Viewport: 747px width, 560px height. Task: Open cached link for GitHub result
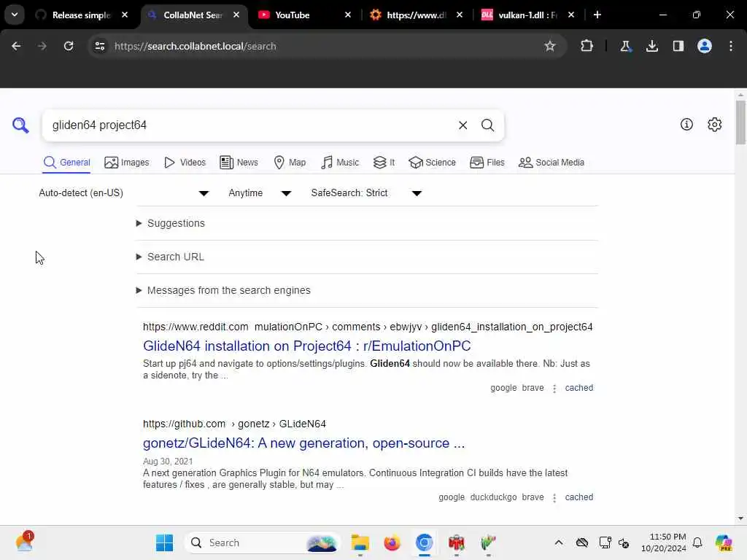click(x=578, y=497)
